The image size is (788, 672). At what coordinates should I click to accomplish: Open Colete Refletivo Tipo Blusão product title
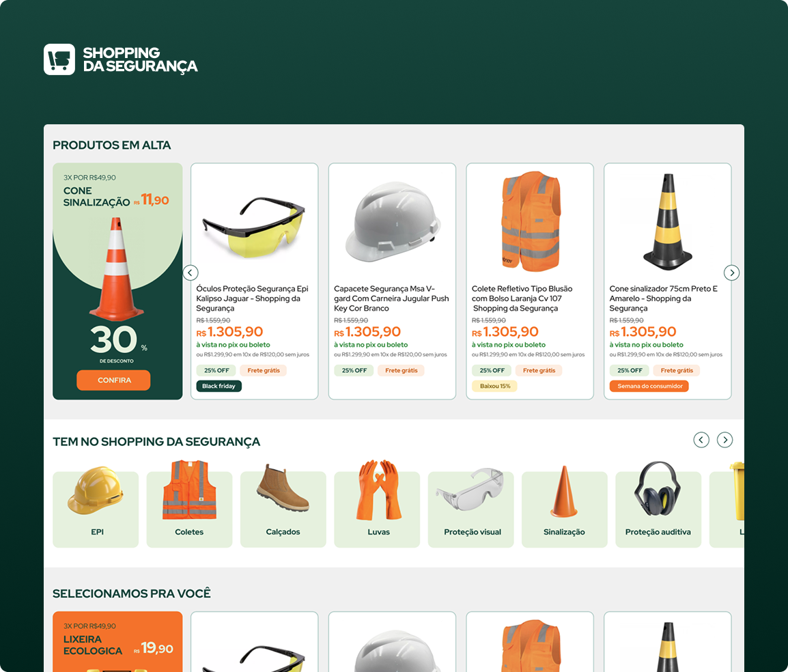(x=522, y=298)
